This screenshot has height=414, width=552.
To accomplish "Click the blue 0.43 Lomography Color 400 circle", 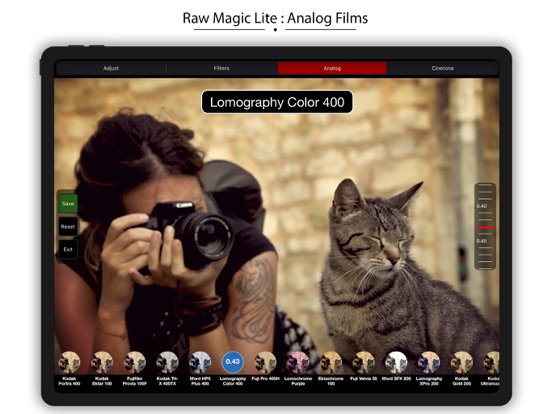I will 233,362.
